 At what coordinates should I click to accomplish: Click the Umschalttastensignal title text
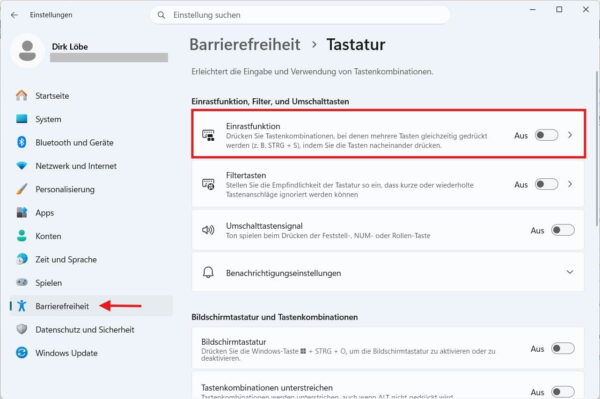tap(264, 226)
